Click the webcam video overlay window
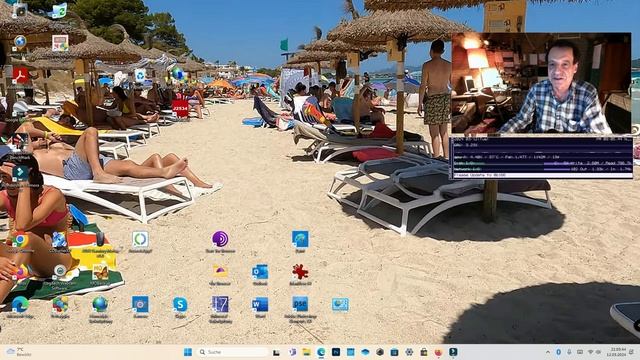The width and height of the screenshot is (640, 360). point(541,83)
